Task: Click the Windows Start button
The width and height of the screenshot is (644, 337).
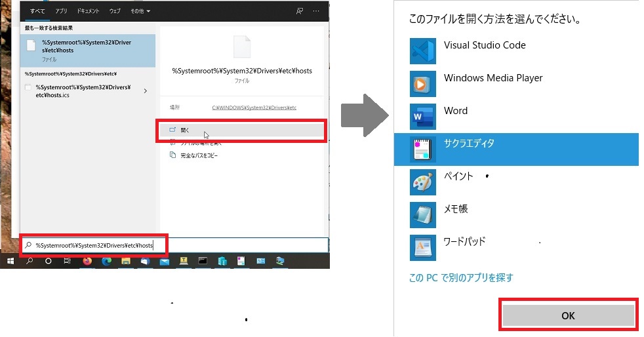Action: coord(10,261)
